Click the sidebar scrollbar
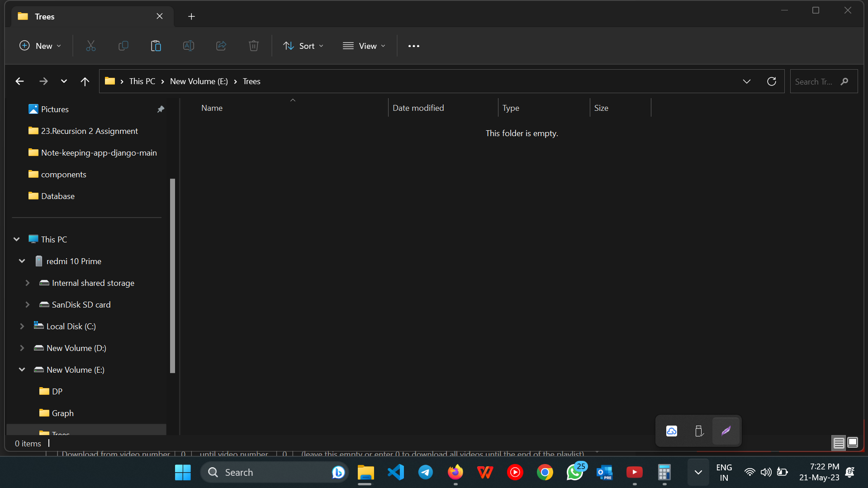Viewport: 868px width, 488px height. 172,275
